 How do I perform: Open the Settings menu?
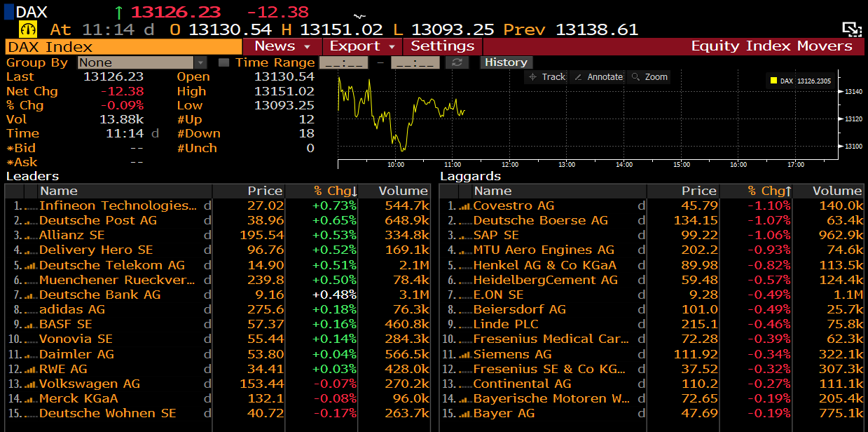pyautogui.click(x=442, y=46)
